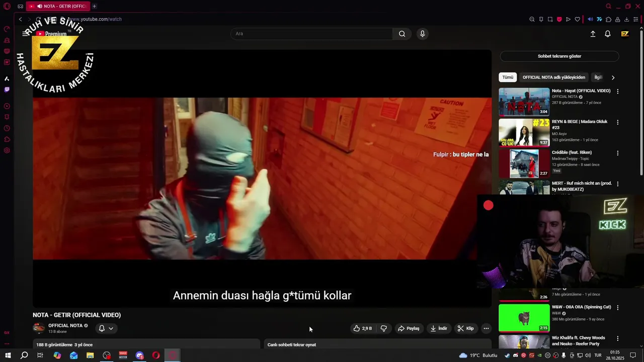
Task: Create a clip with Klip button
Action: [x=465, y=328]
